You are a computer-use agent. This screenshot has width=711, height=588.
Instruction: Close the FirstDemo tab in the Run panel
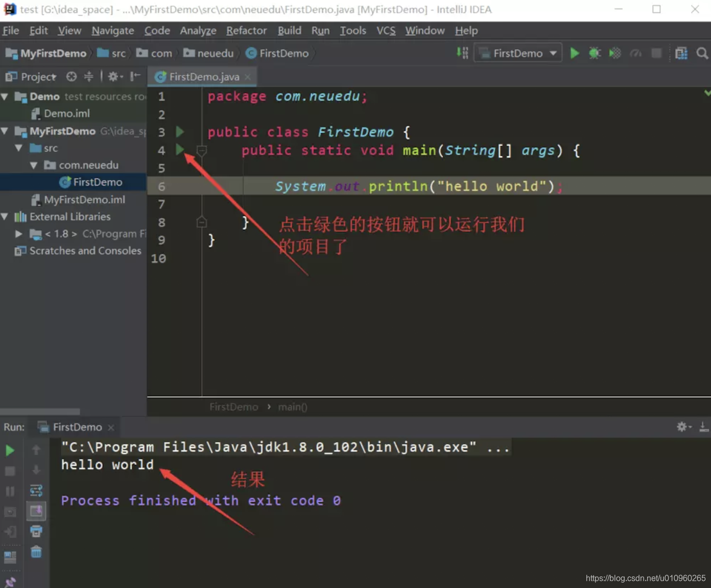[111, 427]
